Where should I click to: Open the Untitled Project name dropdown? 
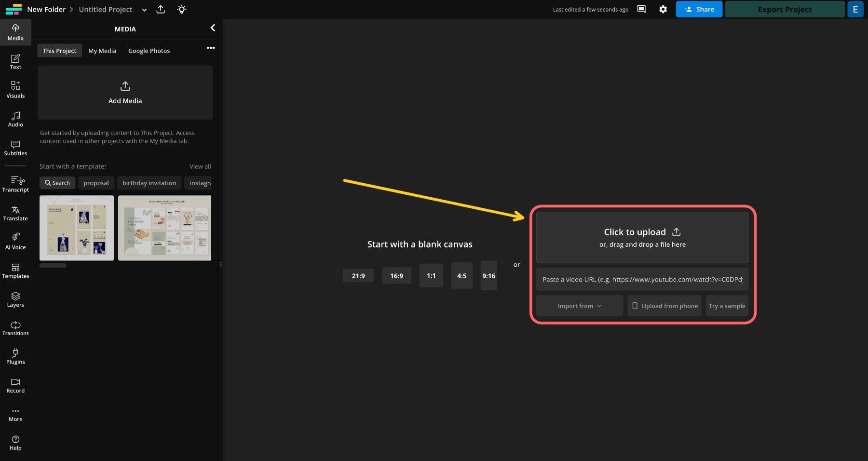144,9
